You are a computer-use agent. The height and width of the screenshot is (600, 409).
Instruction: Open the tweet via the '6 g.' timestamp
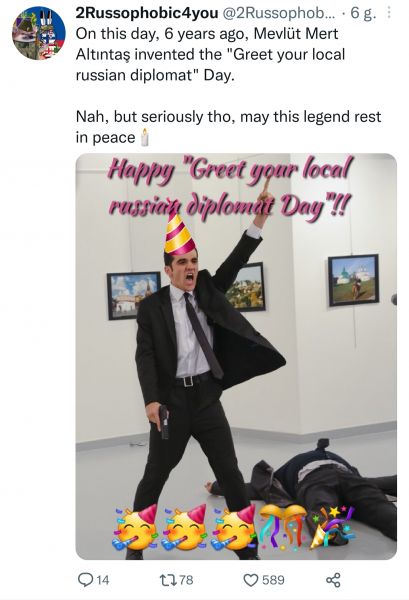[x=363, y=13]
